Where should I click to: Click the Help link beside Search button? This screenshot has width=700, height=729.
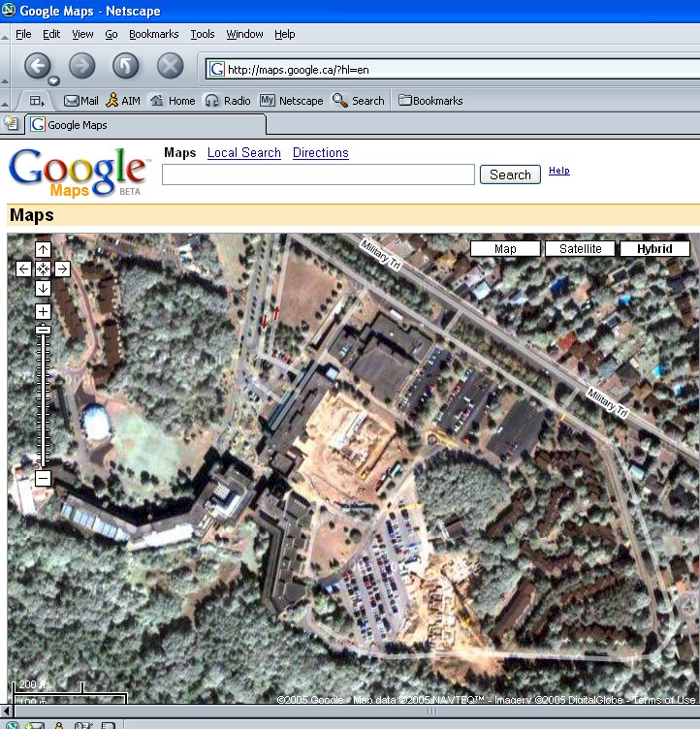point(559,171)
